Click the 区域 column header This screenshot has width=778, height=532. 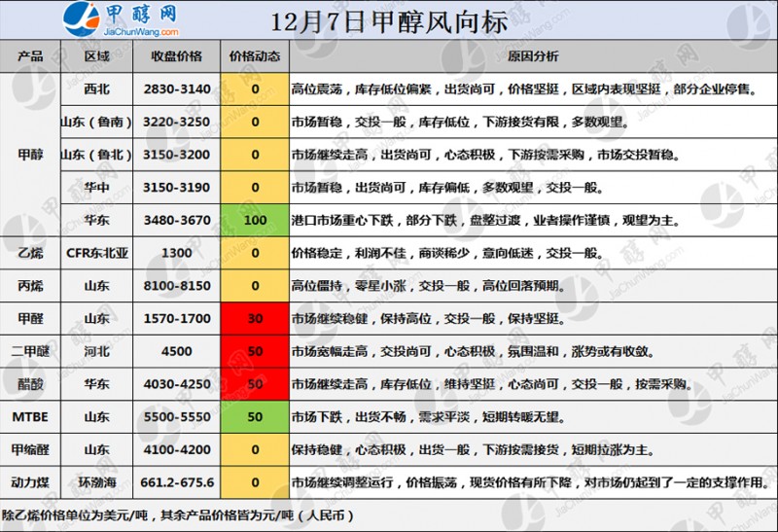click(x=96, y=56)
